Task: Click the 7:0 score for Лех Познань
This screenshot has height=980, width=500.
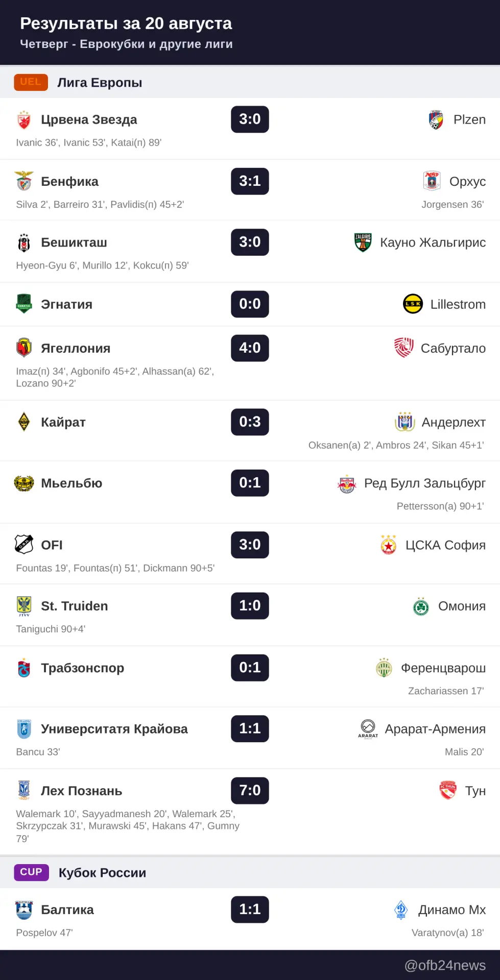Action: (x=250, y=790)
